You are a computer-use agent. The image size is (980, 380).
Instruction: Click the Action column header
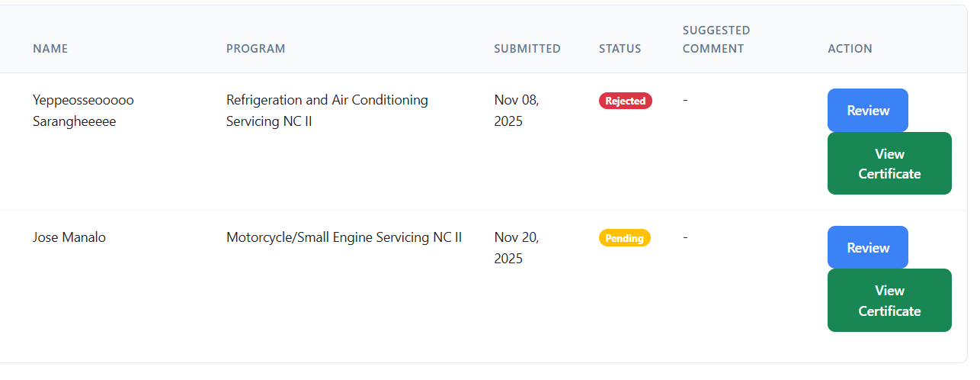coord(850,49)
